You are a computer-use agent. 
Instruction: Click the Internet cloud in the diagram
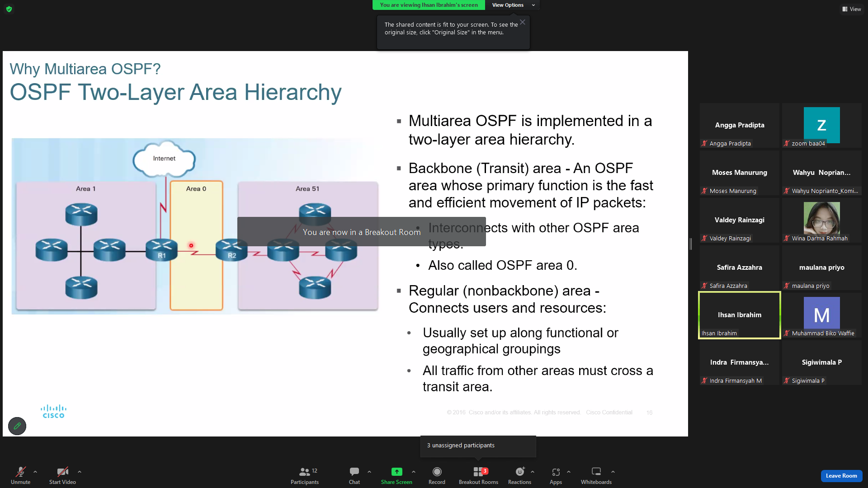pos(164,159)
